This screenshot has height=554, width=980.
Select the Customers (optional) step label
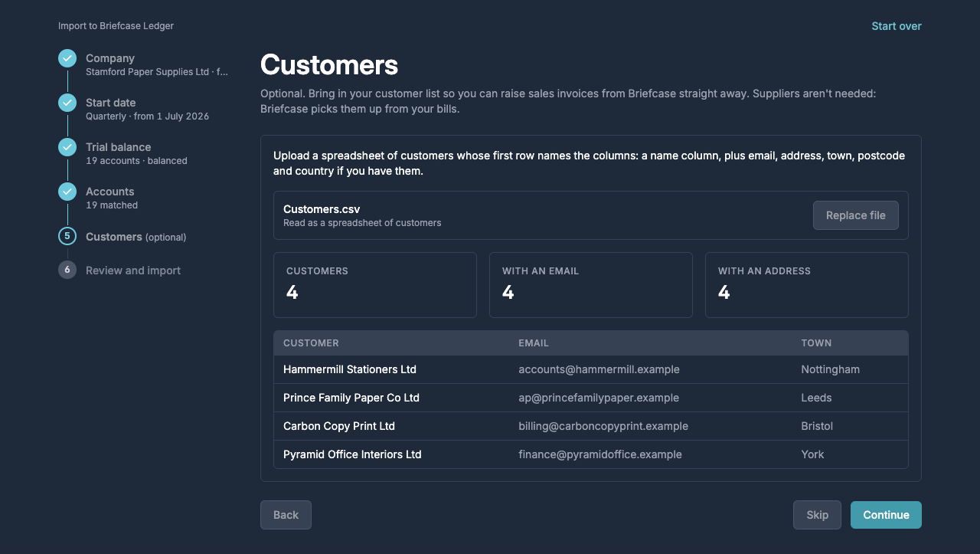coord(136,237)
